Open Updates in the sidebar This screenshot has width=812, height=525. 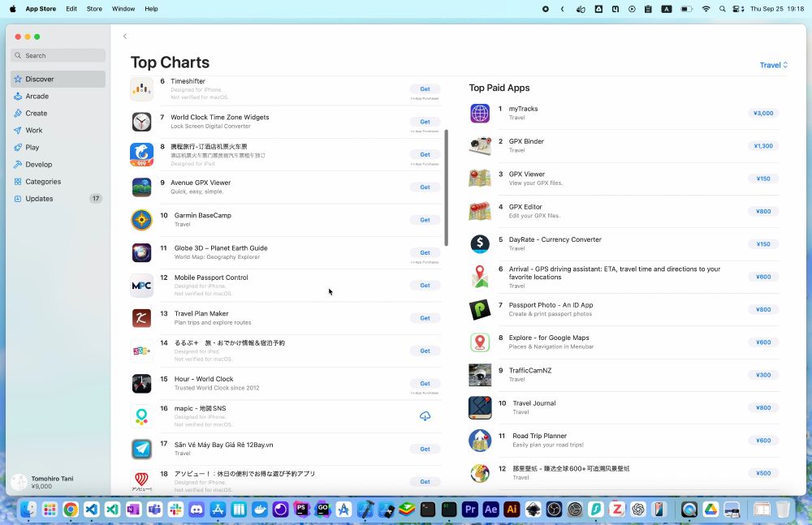[58, 199]
